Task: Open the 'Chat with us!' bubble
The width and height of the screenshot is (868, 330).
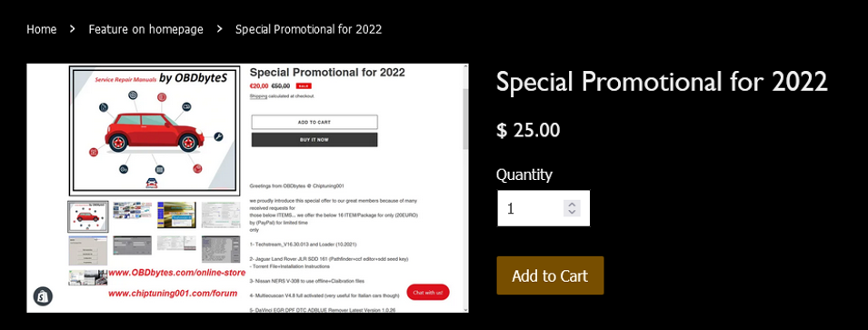Action: 428,293
